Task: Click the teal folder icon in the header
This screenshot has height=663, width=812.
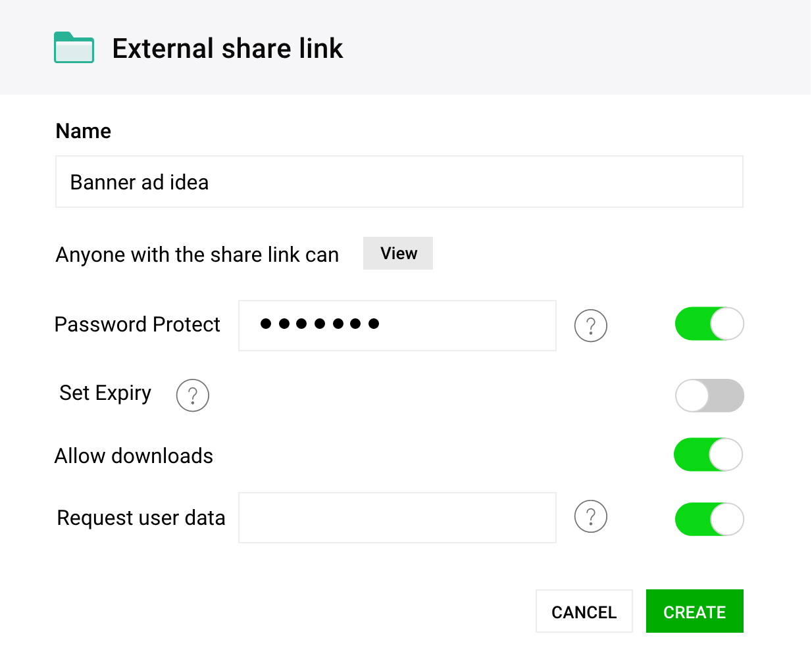Action: pos(74,48)
